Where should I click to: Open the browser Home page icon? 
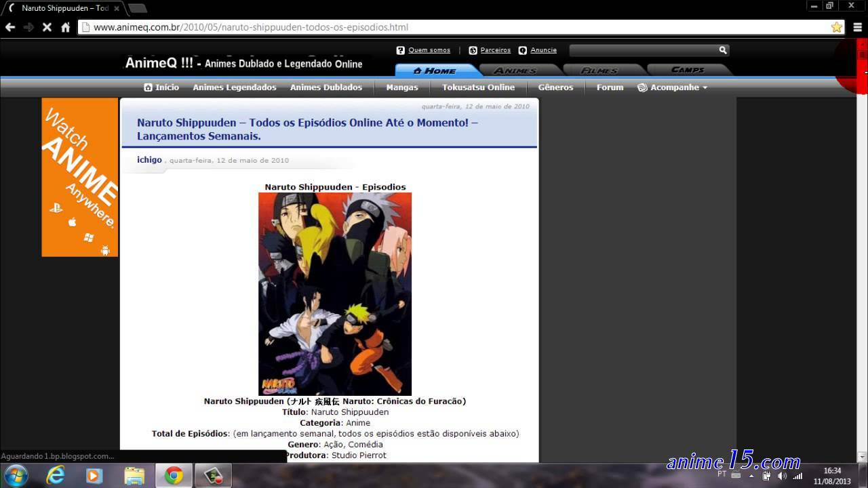tap(65, 27)
